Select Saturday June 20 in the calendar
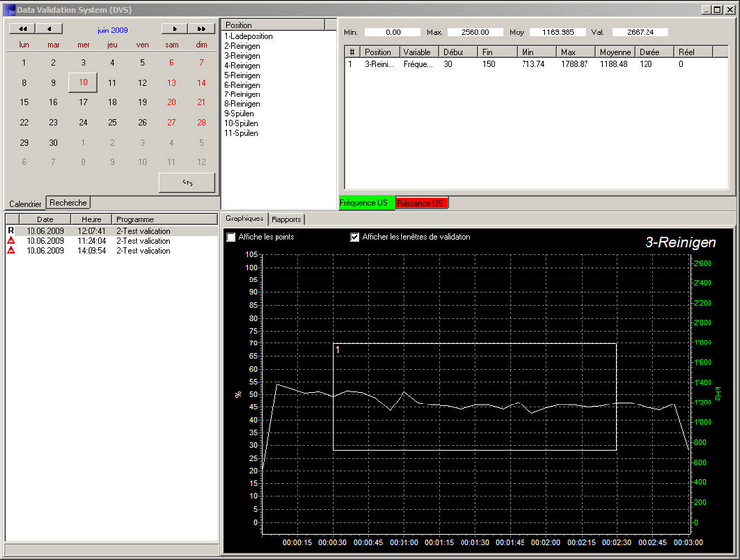 click(x=172, y=102)
